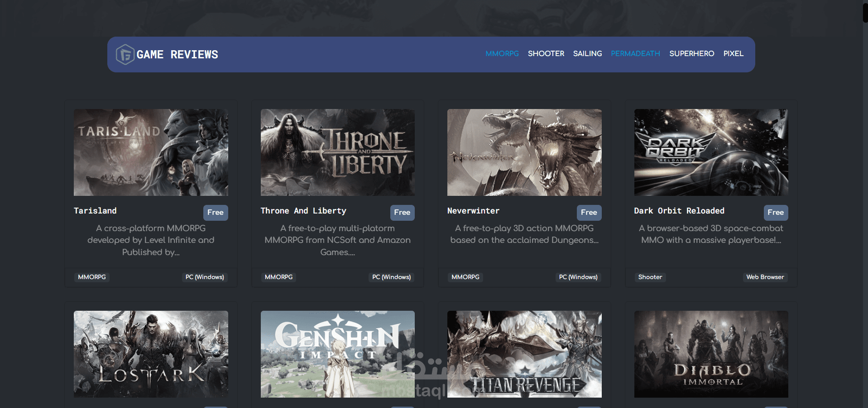The image size is (868, 408).
Task: Click PC (Windows) tag on Throne And Liberty
Action: pyautogui.click(x=392, y=277)
